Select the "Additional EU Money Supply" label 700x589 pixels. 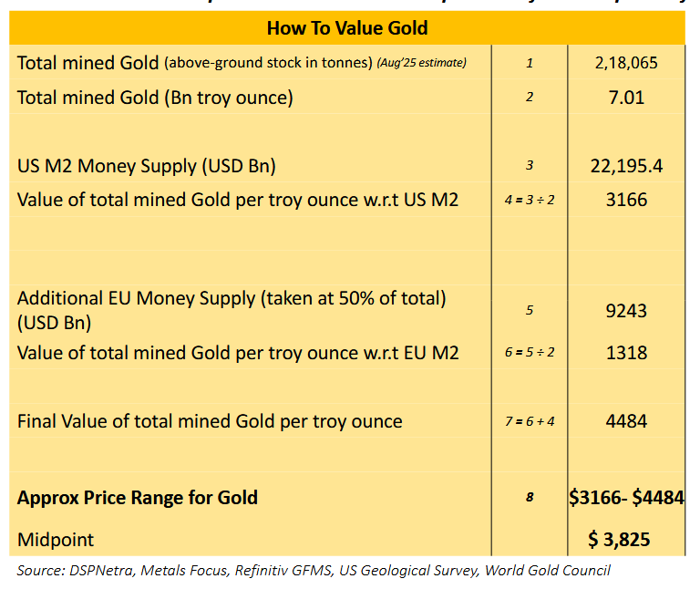point(232,310)
